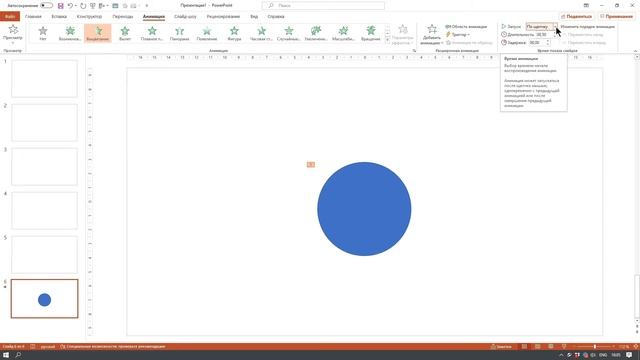Select slide 2 thumbnail

44,122
